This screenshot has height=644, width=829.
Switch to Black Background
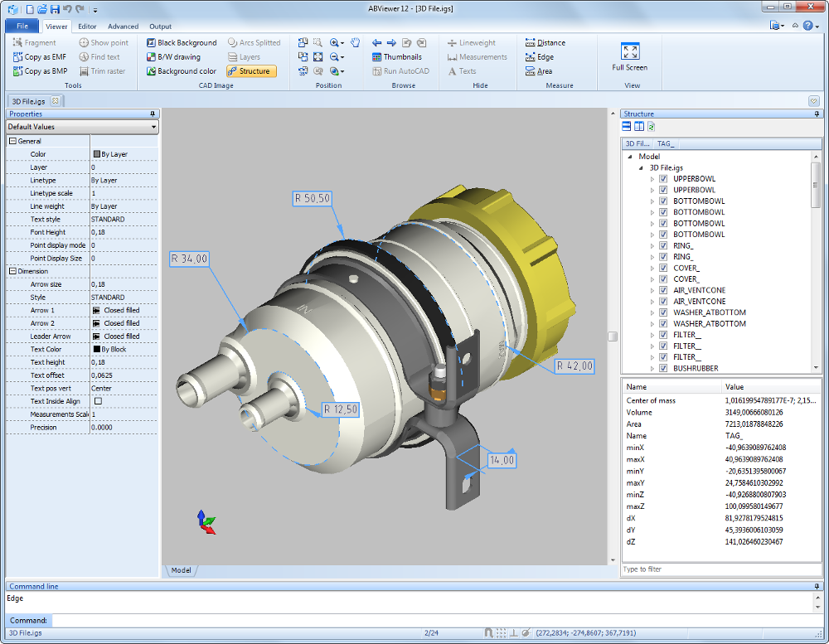pyautogui.click(x=182, y=43)
